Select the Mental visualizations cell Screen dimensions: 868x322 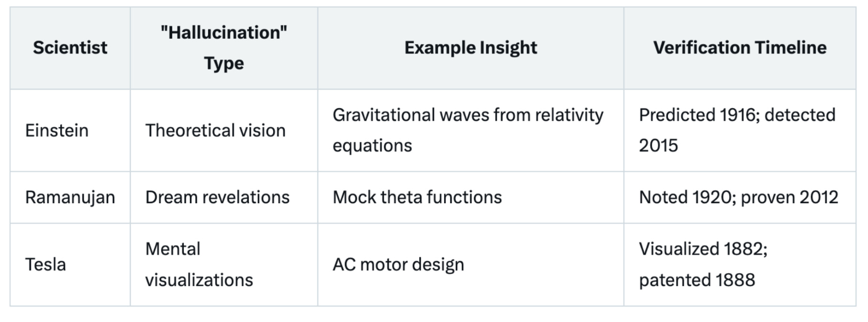pyautogui.click(x=224, y=264)
